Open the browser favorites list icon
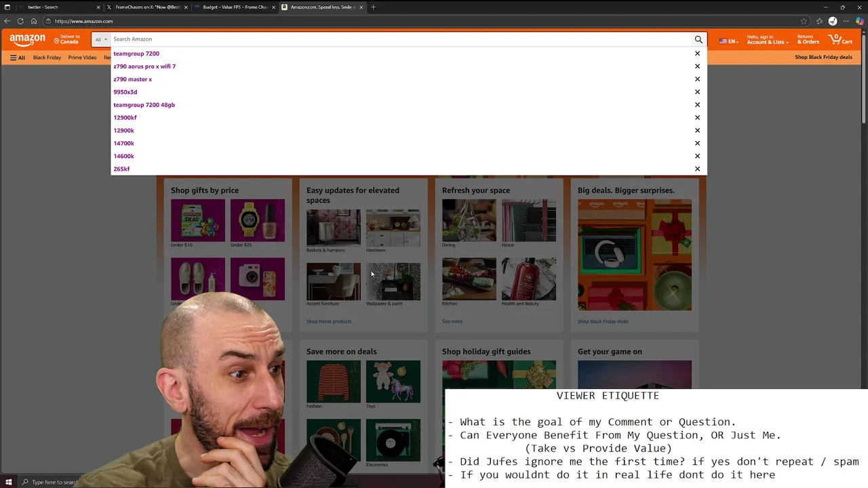Viewport: 868px width, 488px height. click(820, 21)
